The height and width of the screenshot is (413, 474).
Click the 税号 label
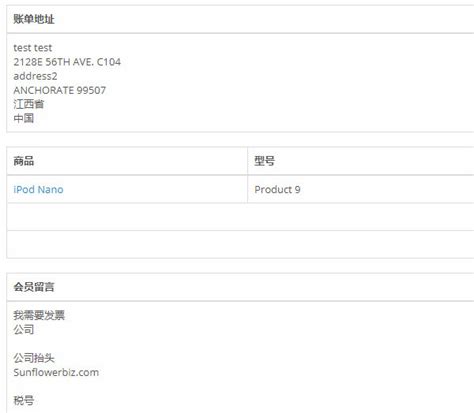tap(24, 400)
